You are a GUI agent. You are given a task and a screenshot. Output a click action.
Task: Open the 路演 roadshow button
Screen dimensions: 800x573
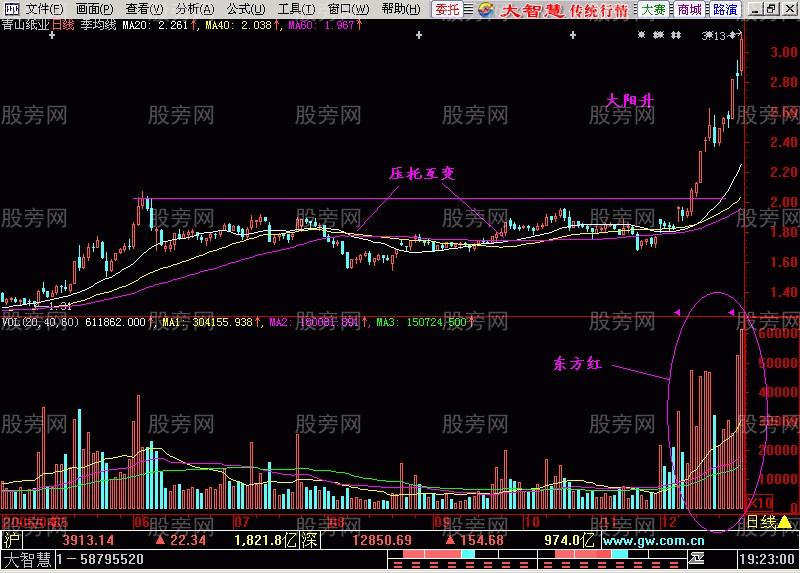click(724, 9)
